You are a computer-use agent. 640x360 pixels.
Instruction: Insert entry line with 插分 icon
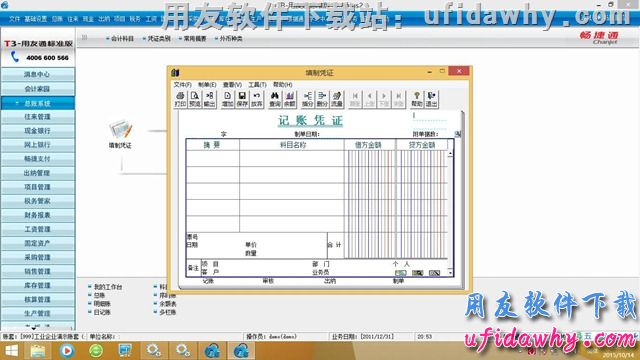(x=307, y=99)
